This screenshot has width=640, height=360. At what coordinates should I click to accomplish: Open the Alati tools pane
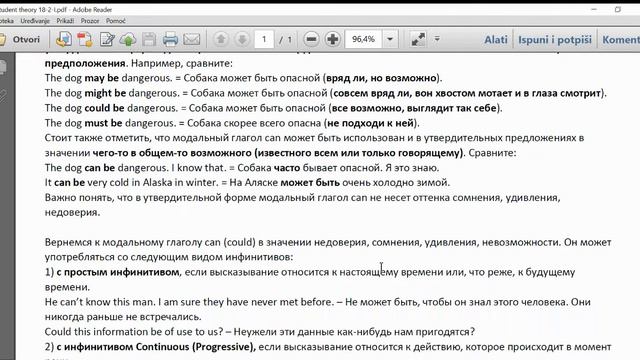point(496,40)
